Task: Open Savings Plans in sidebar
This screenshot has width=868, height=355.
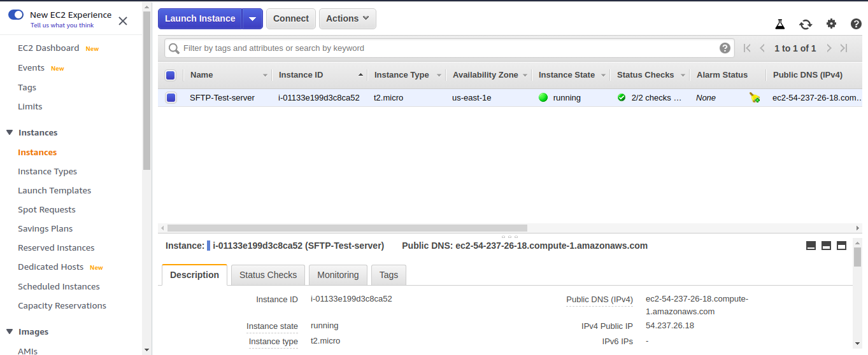Action: point(45,229)
